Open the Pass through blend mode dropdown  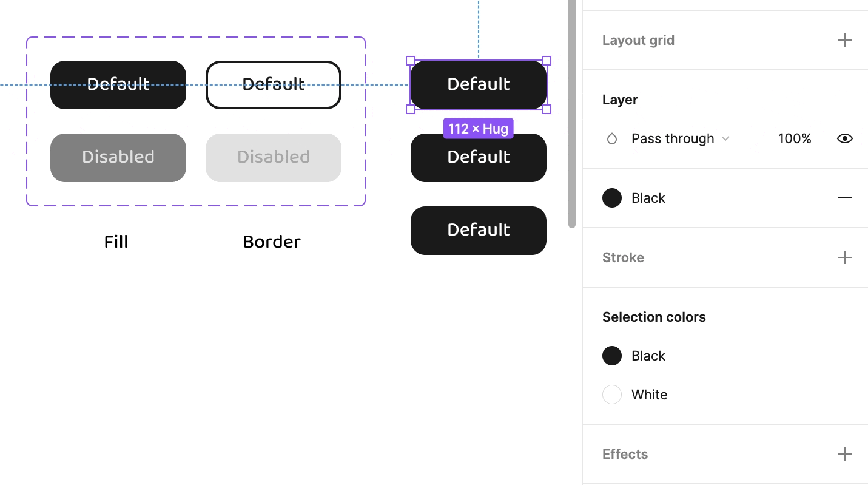tap(680, 139)
